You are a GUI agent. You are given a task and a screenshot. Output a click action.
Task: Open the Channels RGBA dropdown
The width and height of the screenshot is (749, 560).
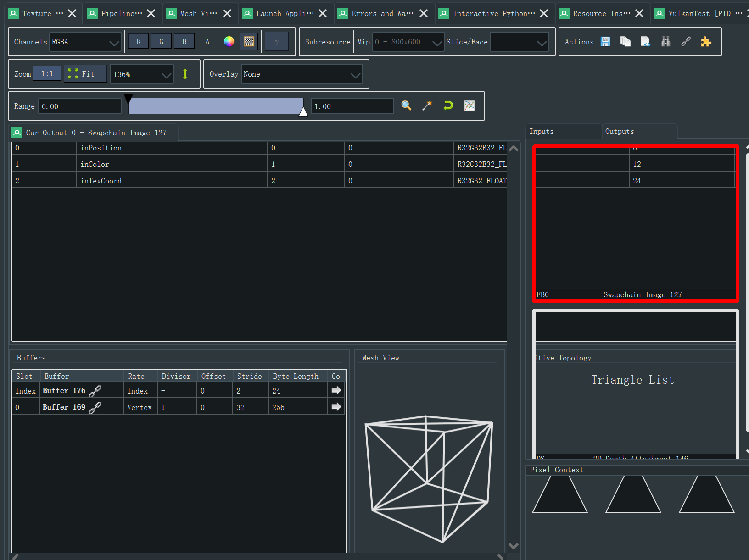pos(85,42)
